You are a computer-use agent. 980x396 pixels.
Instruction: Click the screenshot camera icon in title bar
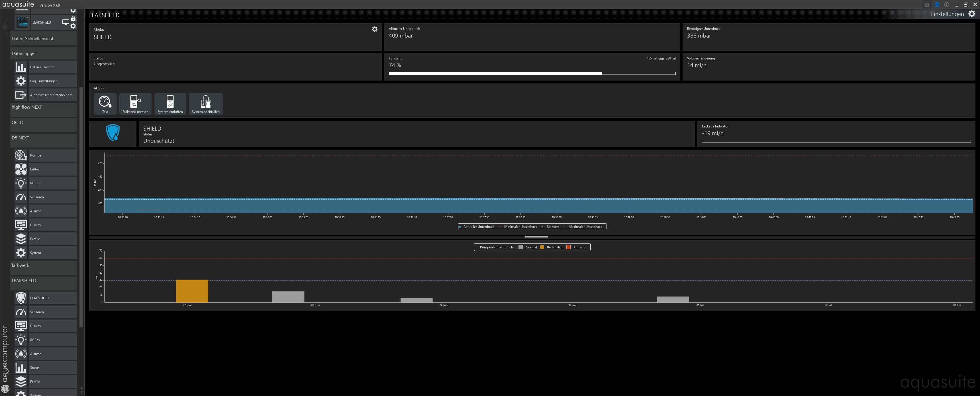927,5
